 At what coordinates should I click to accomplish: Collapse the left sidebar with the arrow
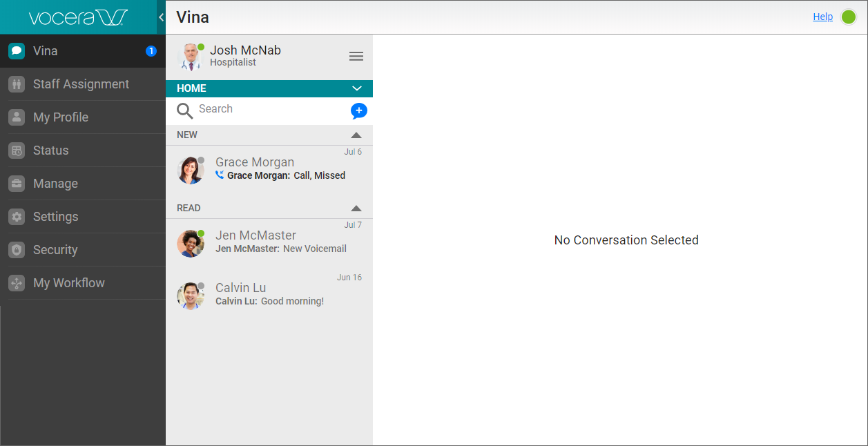[161, 17]
